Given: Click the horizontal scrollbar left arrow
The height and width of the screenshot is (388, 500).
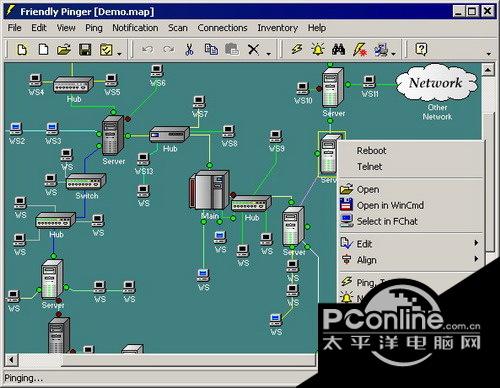Looking at the screenshot, I should 12,360.
